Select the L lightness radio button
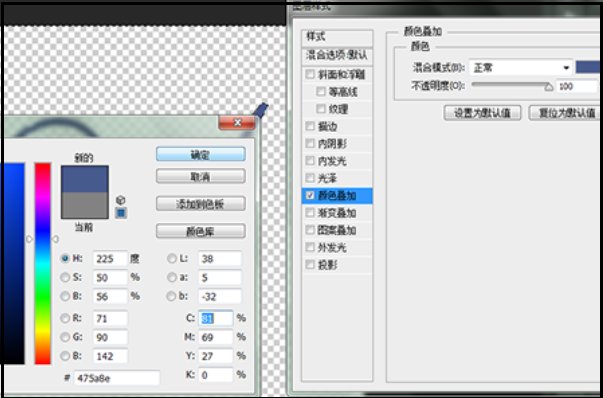This screenshot has height=398, width=603. click(x=172, y=258)
